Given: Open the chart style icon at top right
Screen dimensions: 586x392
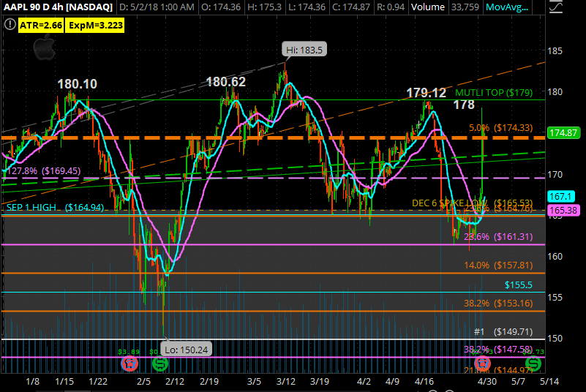Looking at the screenshot, I should tap(556, 7).
